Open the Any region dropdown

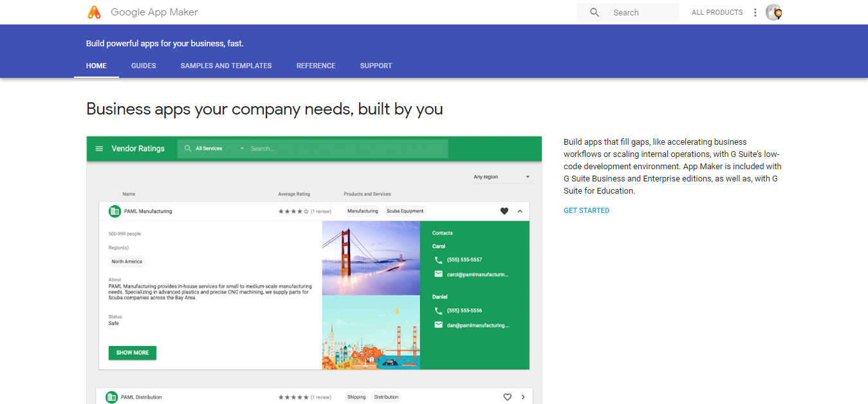coord(503,177)
